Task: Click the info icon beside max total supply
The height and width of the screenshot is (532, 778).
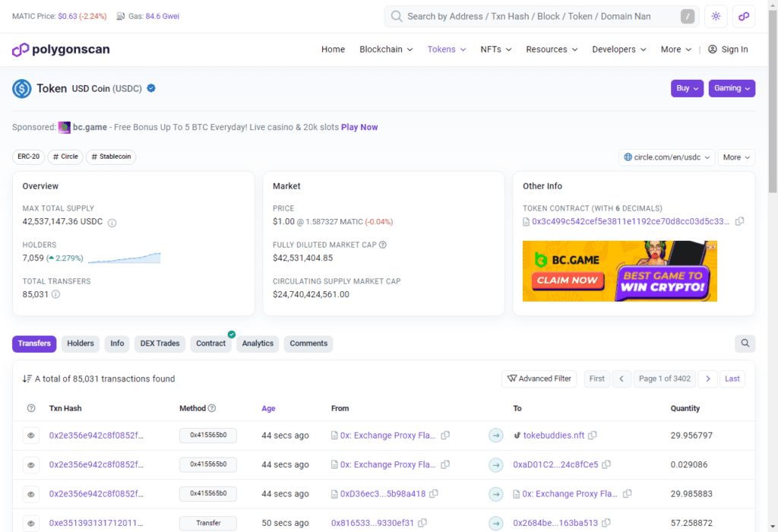Action: coord(112,223)
